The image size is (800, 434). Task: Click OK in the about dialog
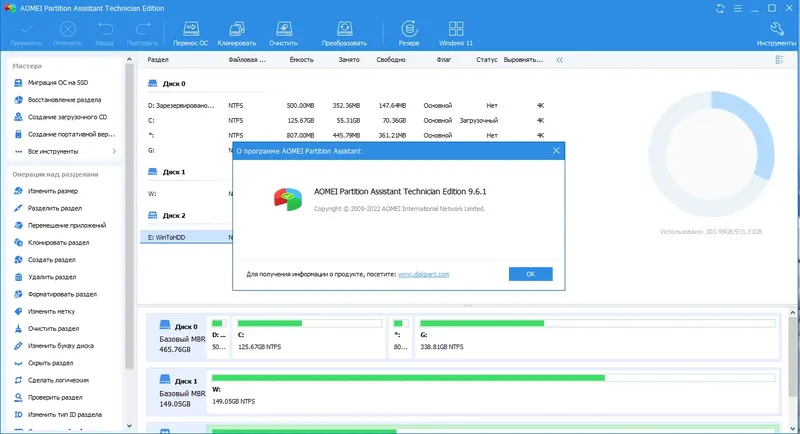[531, 274]
